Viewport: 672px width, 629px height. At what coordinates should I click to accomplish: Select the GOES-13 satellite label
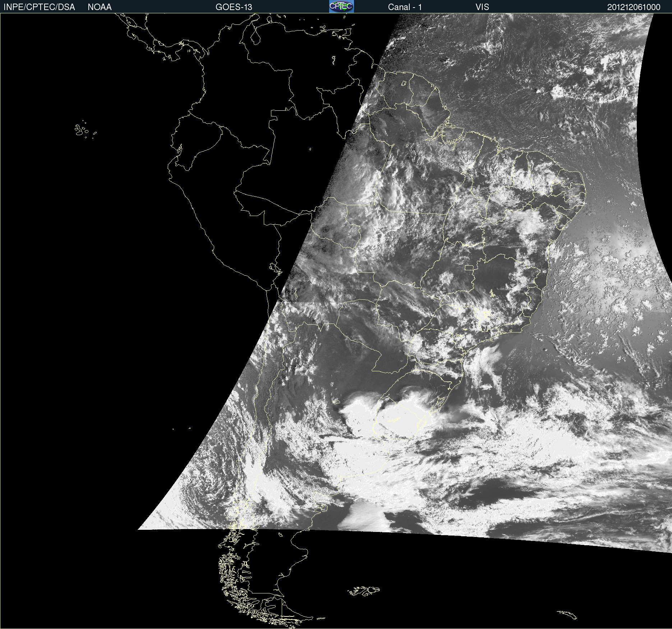click(234, 7)
